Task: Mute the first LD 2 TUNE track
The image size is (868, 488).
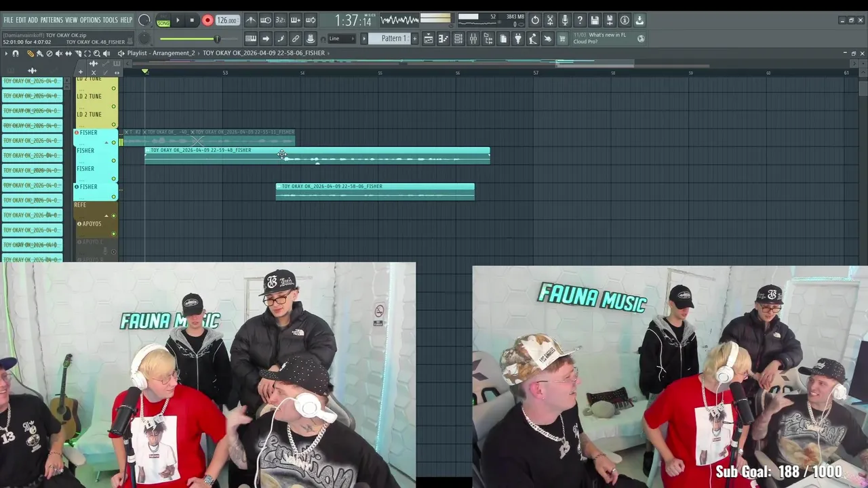Action: pyautogui.click(x=113, y=87)
